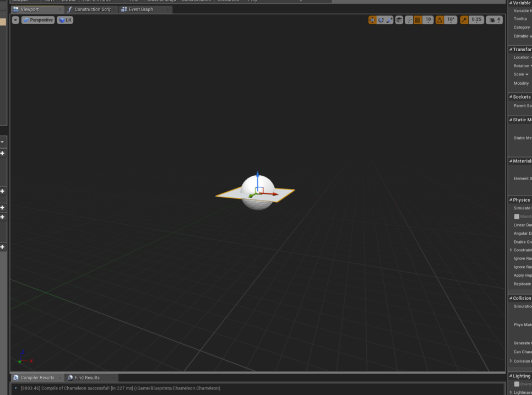Click the Category label in Variable section

(522, 27)
